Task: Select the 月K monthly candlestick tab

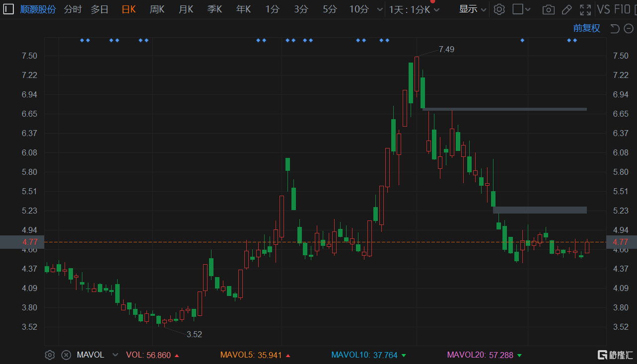Action: coord(186,9)
